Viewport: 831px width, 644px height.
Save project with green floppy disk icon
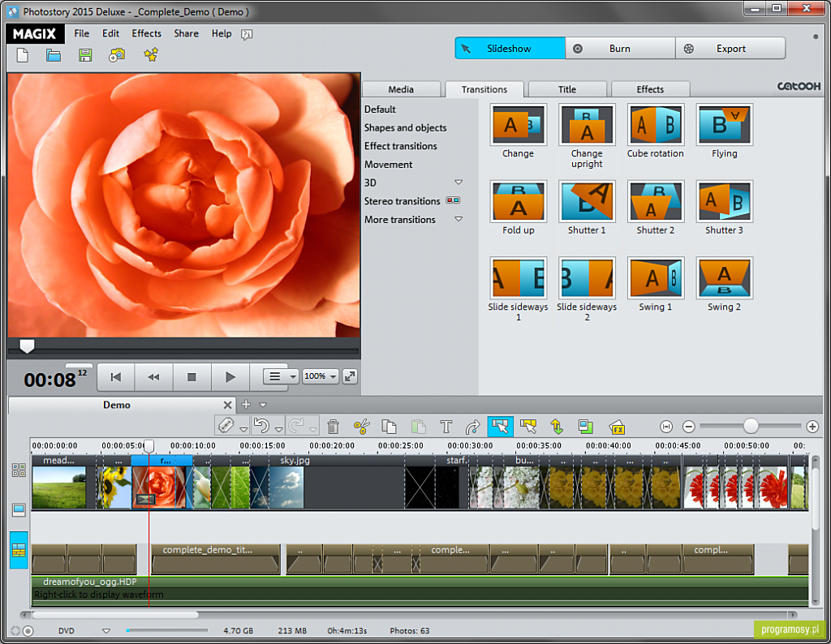click(85, 55)
